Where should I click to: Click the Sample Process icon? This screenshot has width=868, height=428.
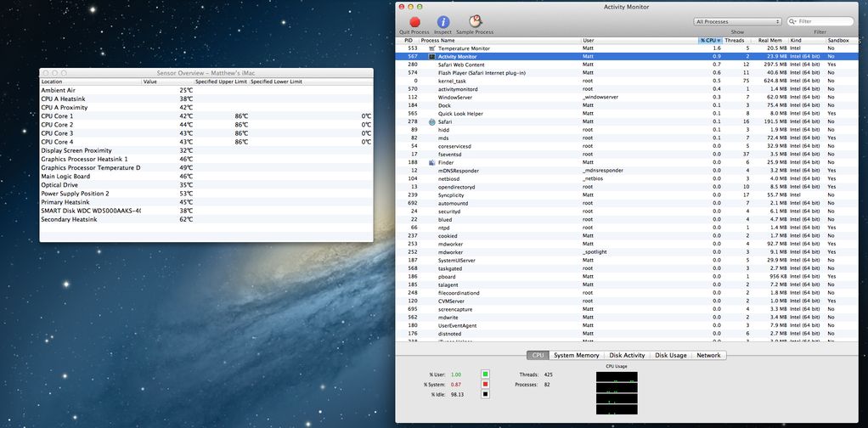(x=475, y=22)
